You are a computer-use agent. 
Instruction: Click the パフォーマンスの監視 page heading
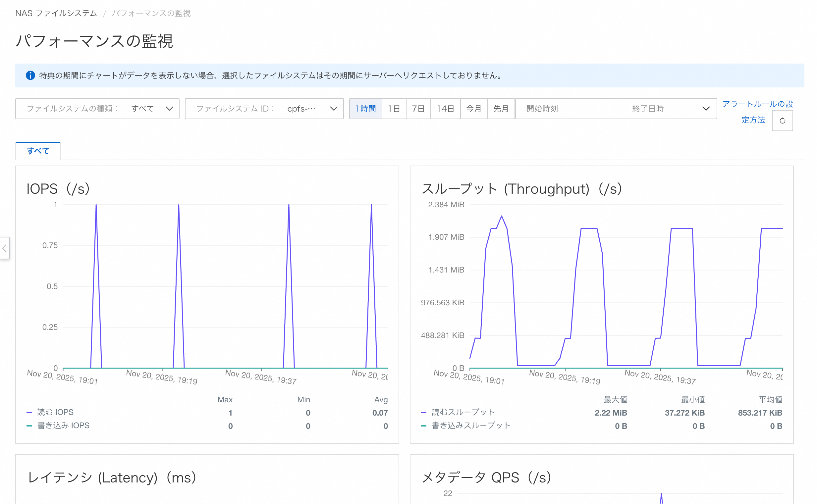click(x=94, y=41)
